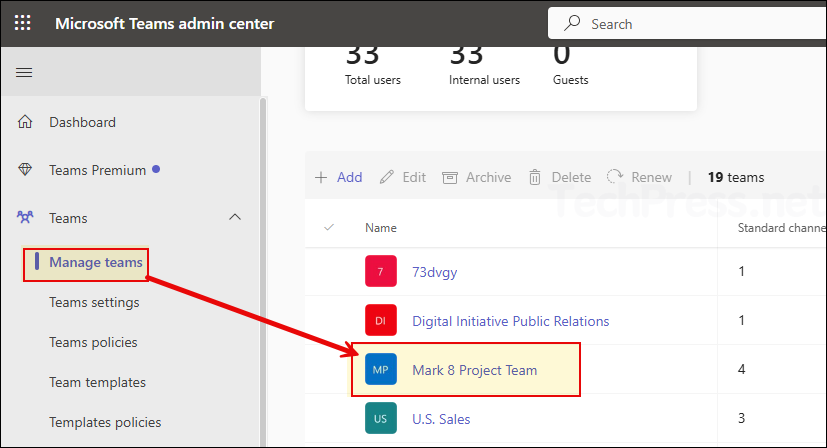The width and height of the screenshot is (827, 448).
Task: Click the Teams Premium blue notification dot
Action: (156, 169)
